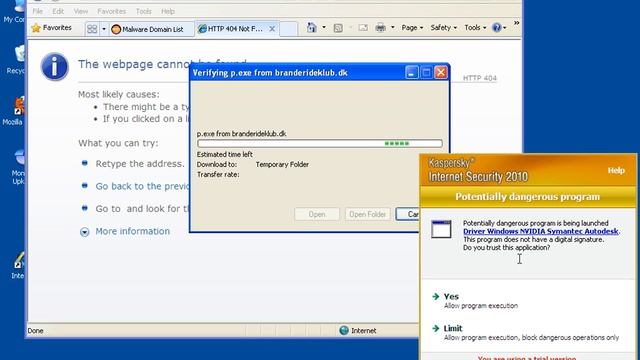Click the Retype the address text
This screenshot has height=360, width=640.
point(140,164)
